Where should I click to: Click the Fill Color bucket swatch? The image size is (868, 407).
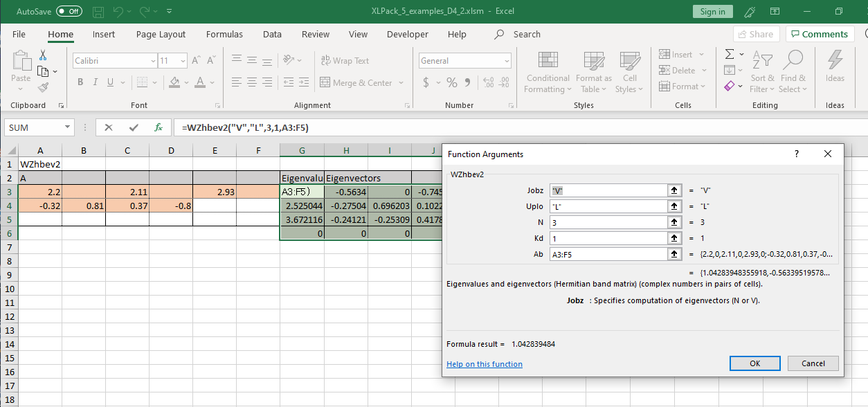coord(174,82)
